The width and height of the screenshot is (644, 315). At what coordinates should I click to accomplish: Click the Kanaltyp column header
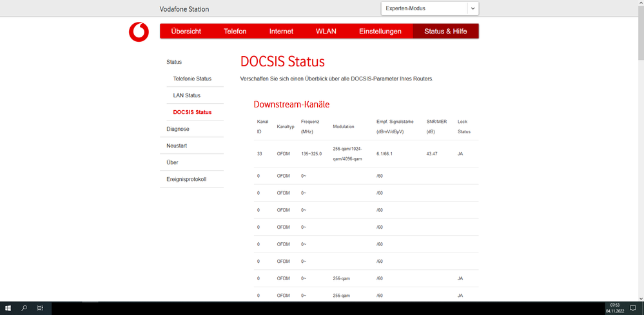point(286,127)
